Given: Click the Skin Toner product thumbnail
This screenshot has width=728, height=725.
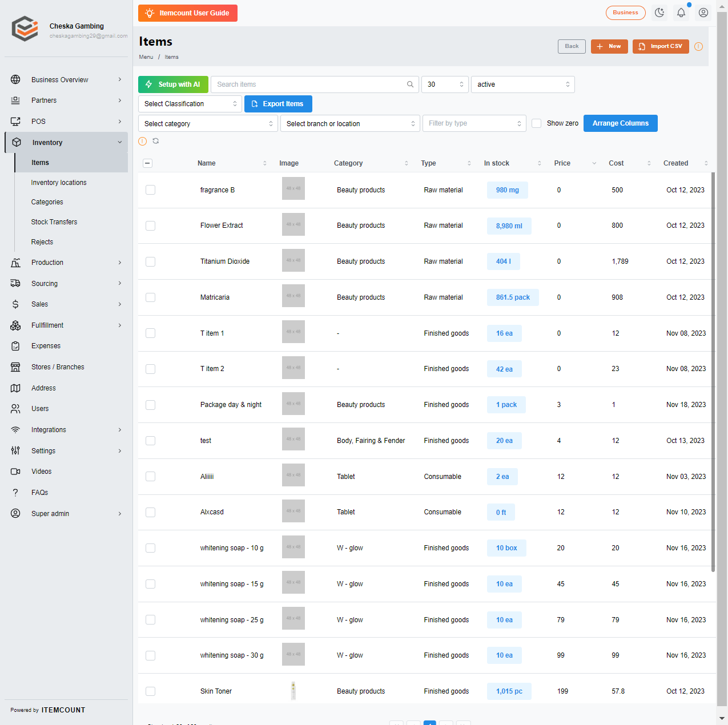Looking at the screenshot, I should pos(293,691).
